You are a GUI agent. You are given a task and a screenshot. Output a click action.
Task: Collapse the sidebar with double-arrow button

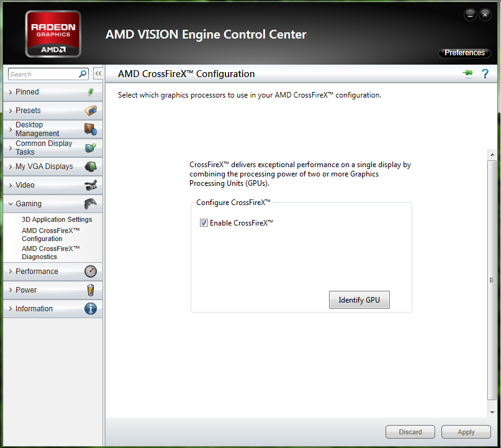(x=98, y=73)
